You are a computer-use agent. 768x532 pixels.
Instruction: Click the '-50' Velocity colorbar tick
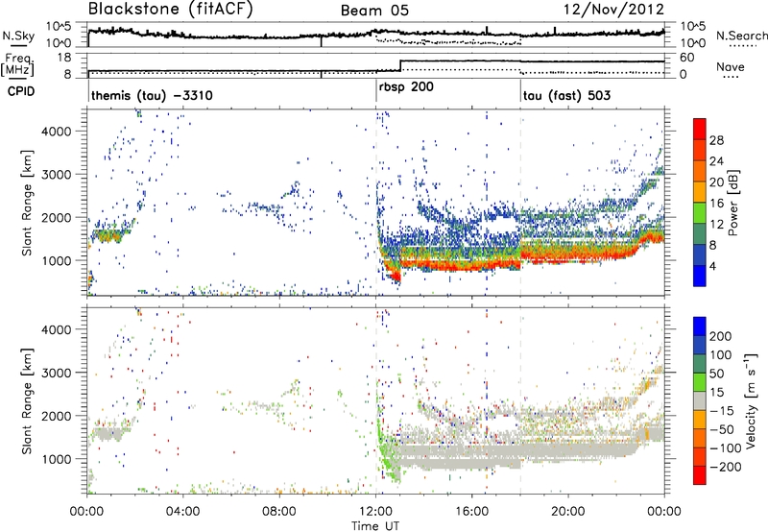pyautogui.click(x=723, y=429)
